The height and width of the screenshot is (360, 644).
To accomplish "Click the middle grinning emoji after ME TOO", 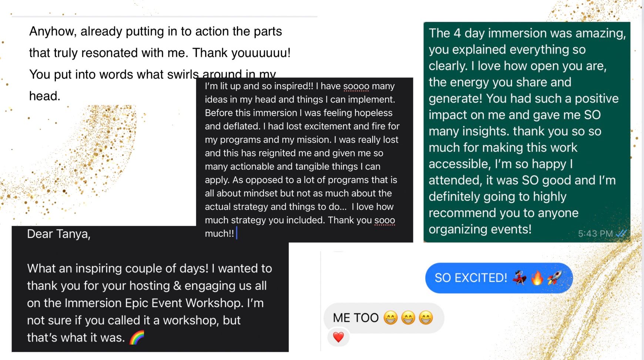I will (408, 318).
